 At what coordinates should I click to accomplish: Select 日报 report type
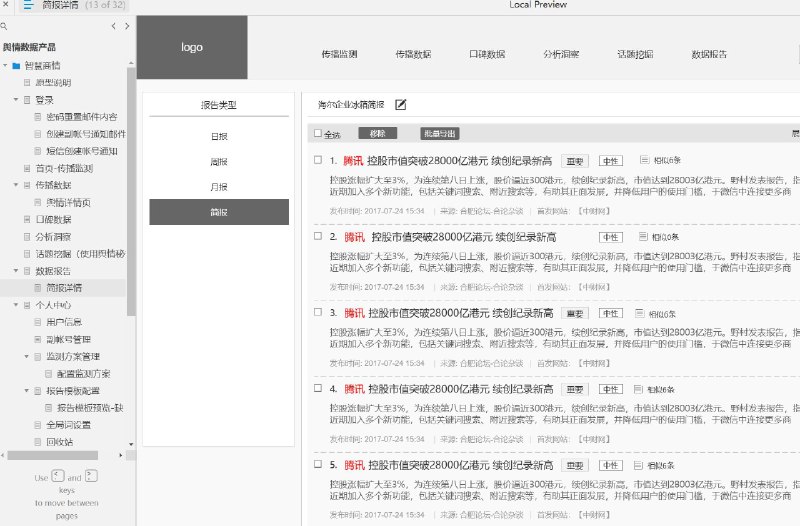[219, 136]
